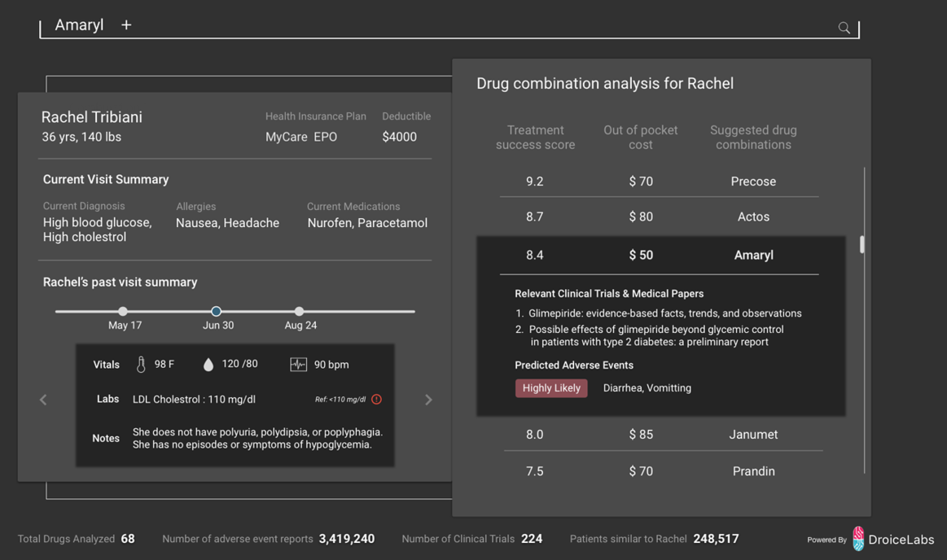Screen dimensions: 947x560
Task: Collapse the expanded Amaryl row
Action: pyautogui.click(x=660, y=256)
